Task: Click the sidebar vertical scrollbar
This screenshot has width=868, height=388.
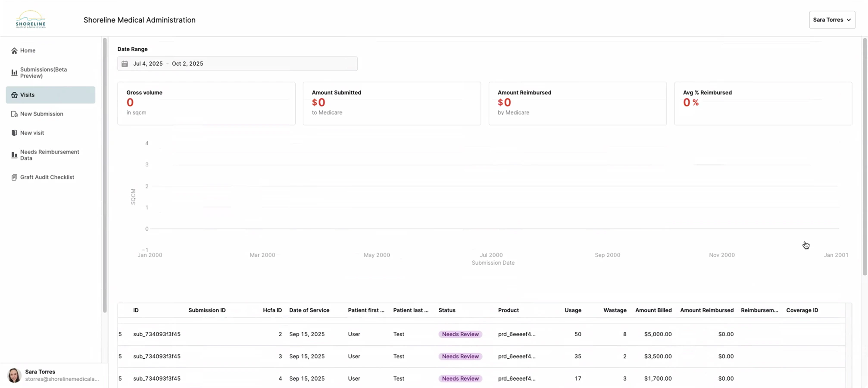Action: (x=104, y=172)
